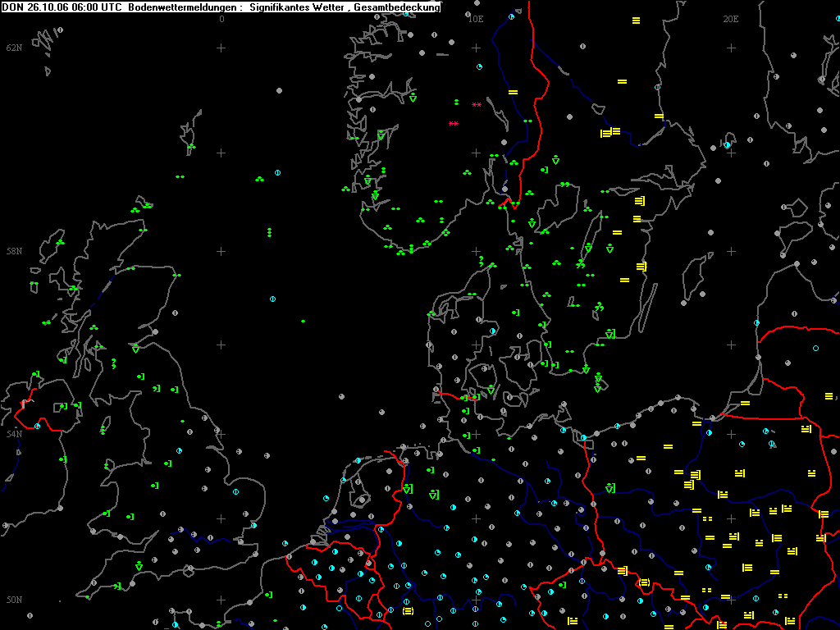This screenshot has width=840, height=630.
Task: Select the cyan cloud circle just east of the 0° meridian near 60N
Action: (x=277, y=172)
